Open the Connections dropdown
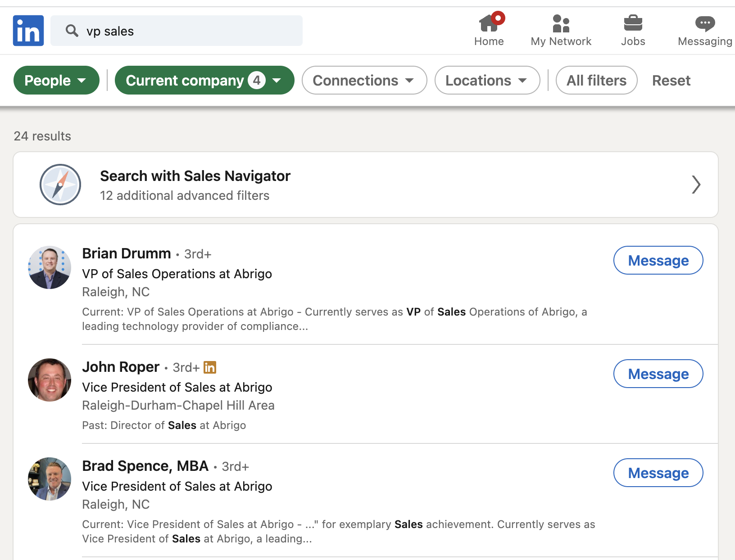Screen dimensions: 735x560 [x=363, y=80]
